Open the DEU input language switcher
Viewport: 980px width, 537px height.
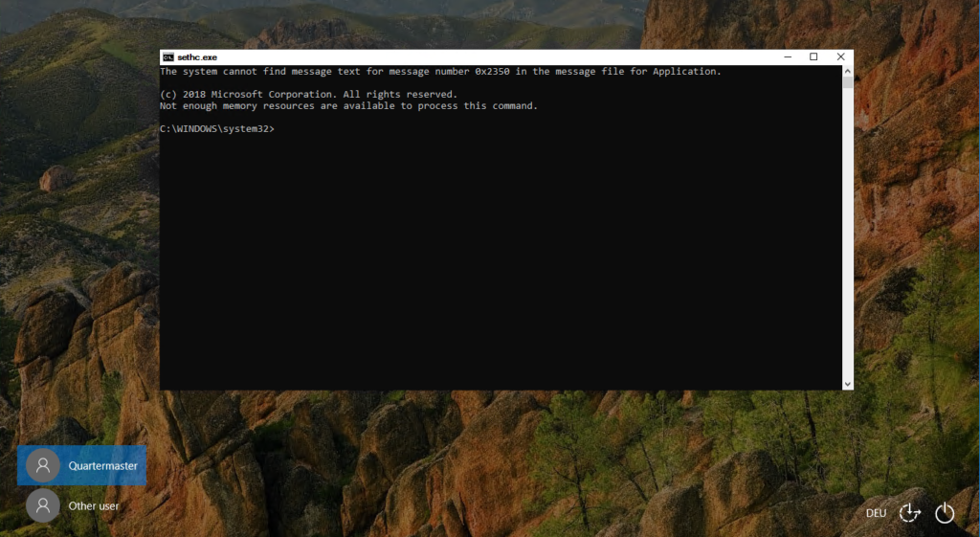pos(876,513)
